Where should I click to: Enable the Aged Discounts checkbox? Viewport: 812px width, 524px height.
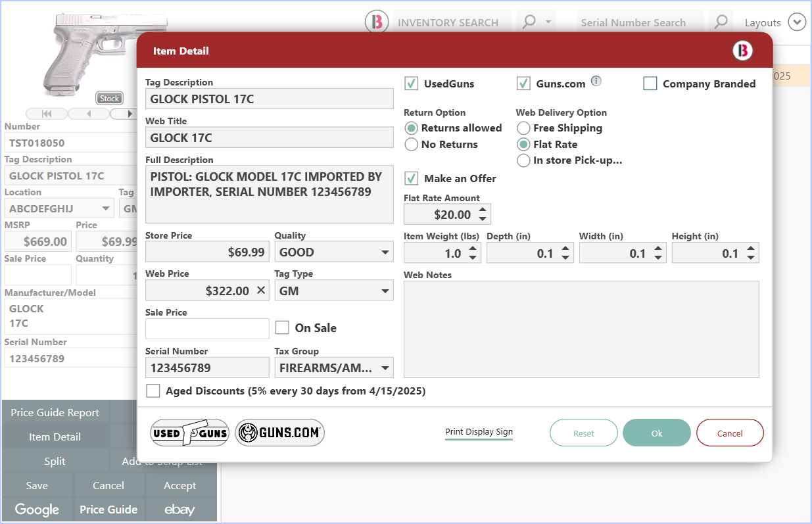click(x=153, y=391)
